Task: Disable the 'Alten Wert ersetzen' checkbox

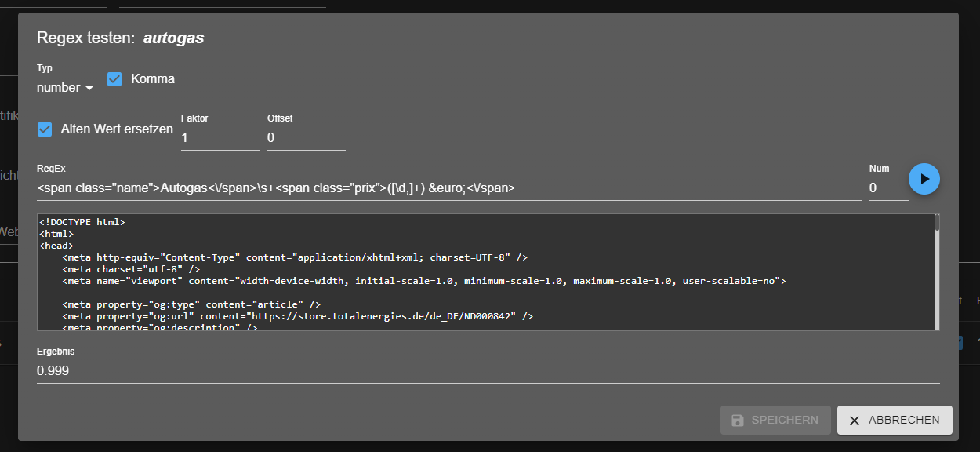Action: tap(45, 129)
